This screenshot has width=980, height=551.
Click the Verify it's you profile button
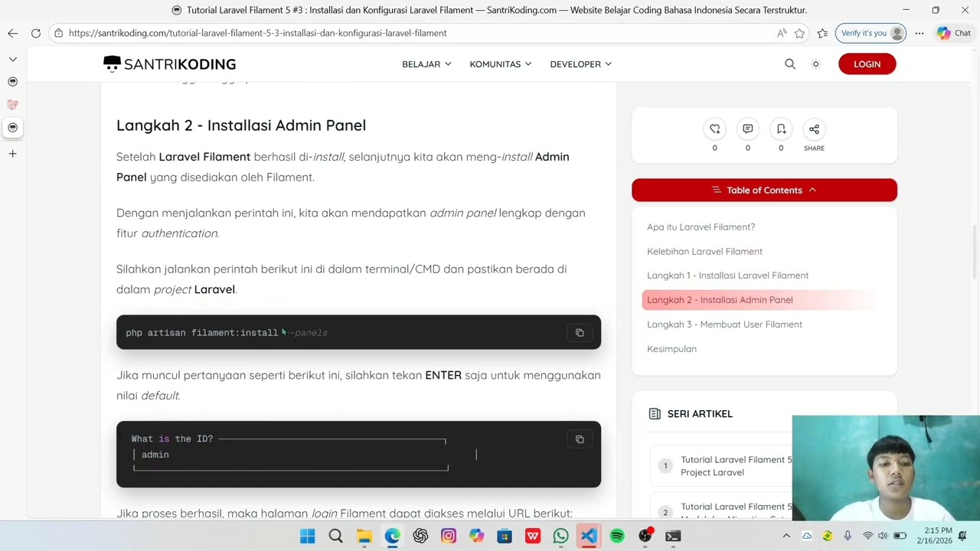pos(872,33)
